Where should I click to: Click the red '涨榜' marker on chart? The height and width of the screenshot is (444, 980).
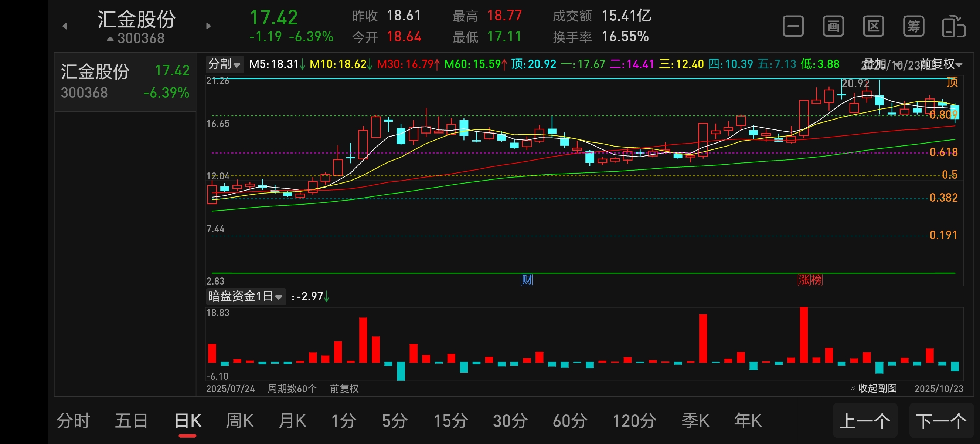[x=810, y=280]
